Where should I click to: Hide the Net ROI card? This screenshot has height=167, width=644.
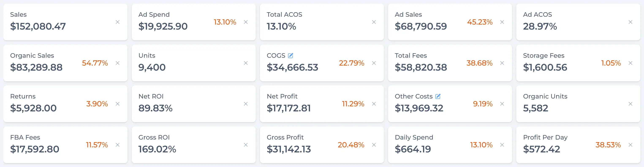[x=246, y=104]
